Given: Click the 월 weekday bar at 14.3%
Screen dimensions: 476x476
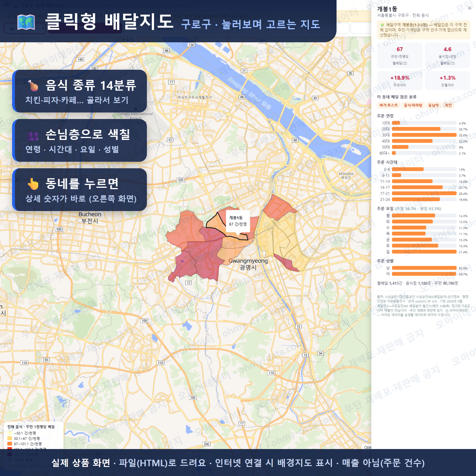Looking at the screenshot, I should [424, 216].
